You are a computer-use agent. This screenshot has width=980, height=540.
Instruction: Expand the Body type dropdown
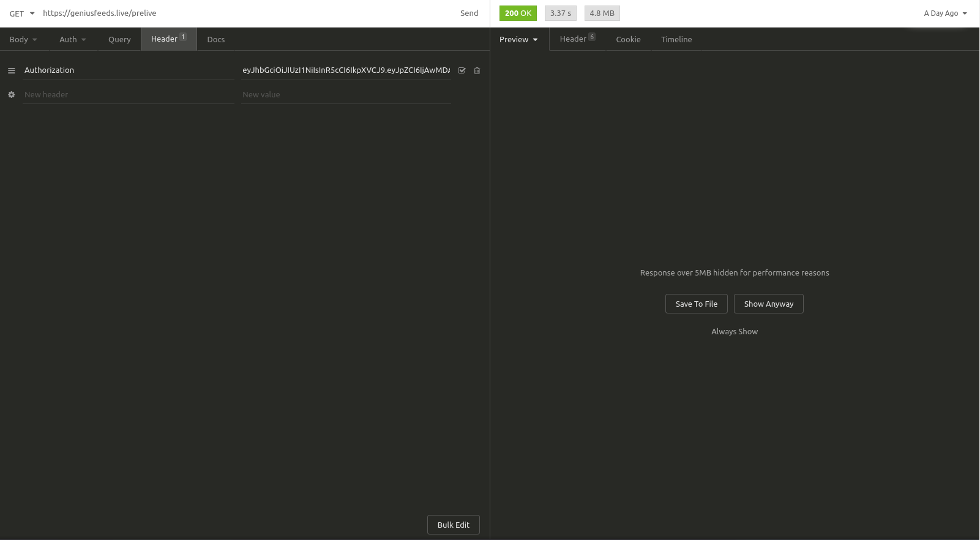23,39
